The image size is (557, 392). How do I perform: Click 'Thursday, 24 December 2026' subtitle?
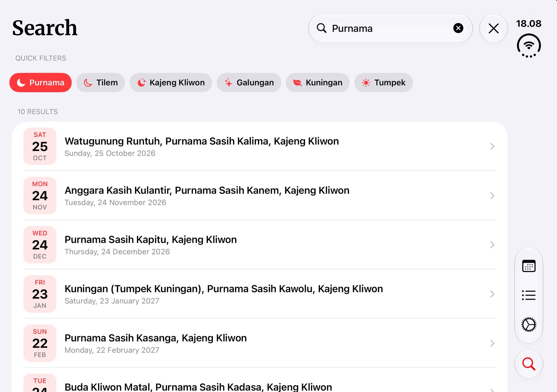(117, 252)
